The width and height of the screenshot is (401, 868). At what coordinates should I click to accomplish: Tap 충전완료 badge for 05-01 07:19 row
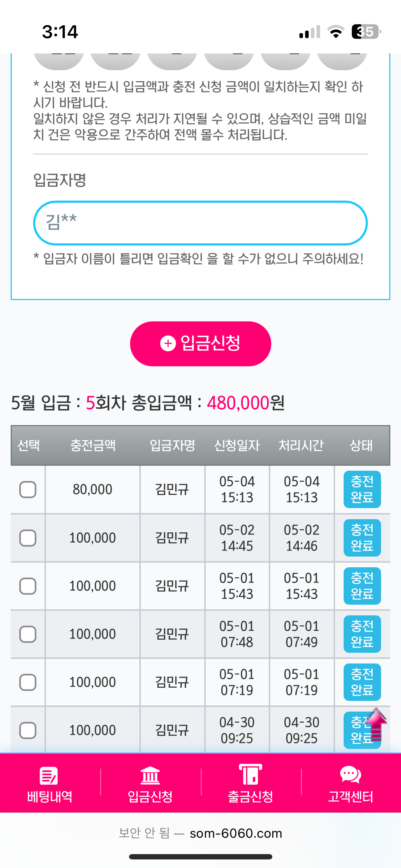(362, 682)
